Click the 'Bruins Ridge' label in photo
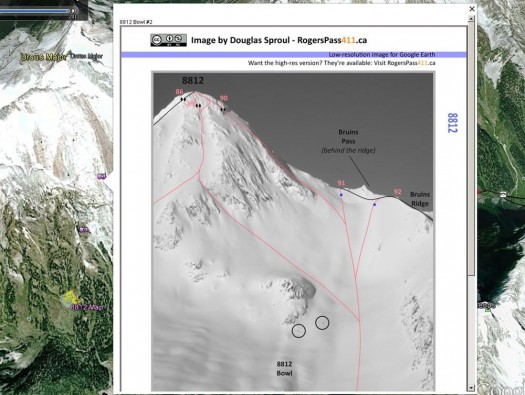This screenshot has height=395, width=525. point(420,199)
